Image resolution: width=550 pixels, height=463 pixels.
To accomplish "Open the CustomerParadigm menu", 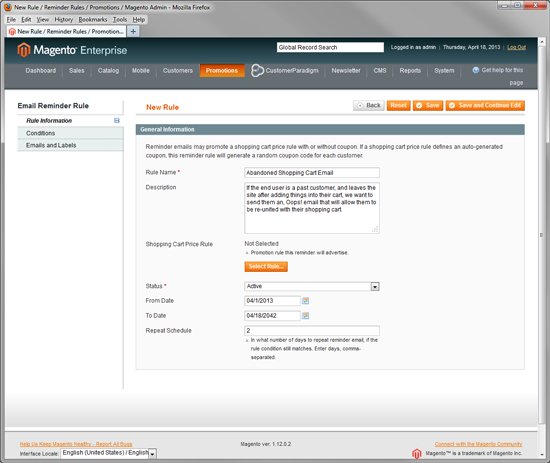I will 285,71.
